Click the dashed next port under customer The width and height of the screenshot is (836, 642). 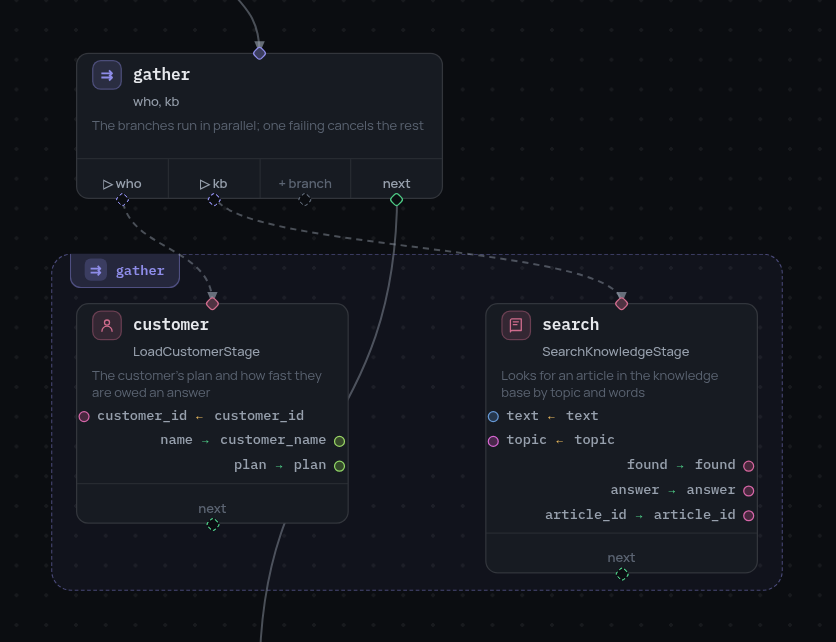213,525
